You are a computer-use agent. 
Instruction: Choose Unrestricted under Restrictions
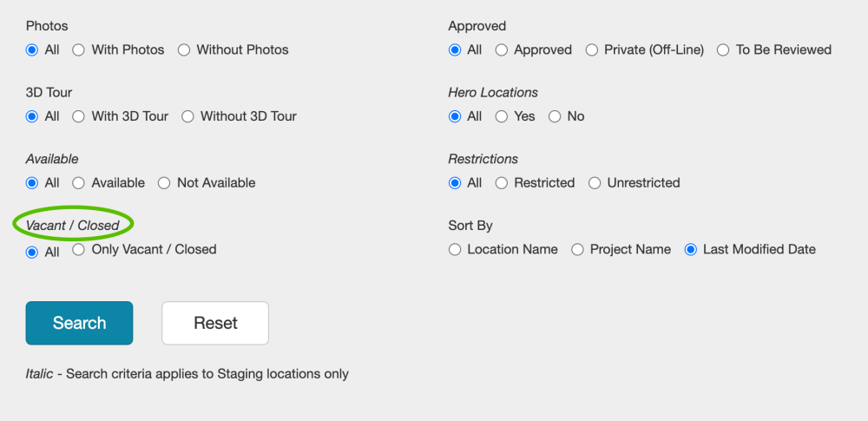(595, 183)
